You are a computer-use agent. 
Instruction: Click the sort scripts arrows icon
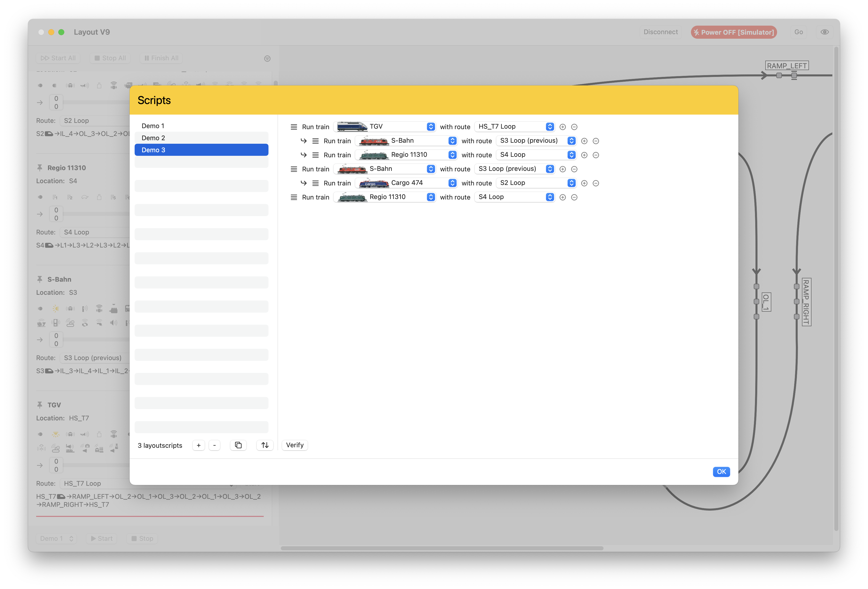click(x=265, y=445)
